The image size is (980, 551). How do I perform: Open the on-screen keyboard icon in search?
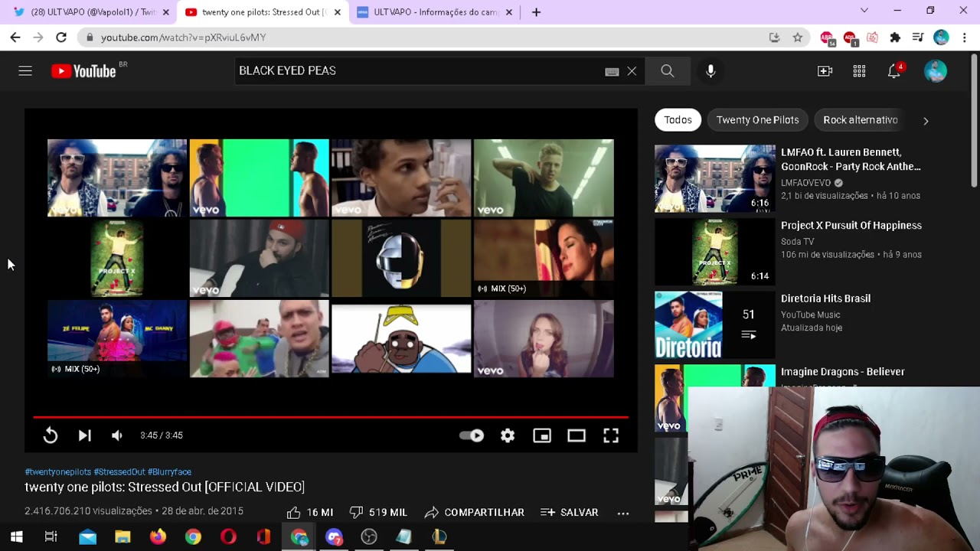[x=612, y=71]
